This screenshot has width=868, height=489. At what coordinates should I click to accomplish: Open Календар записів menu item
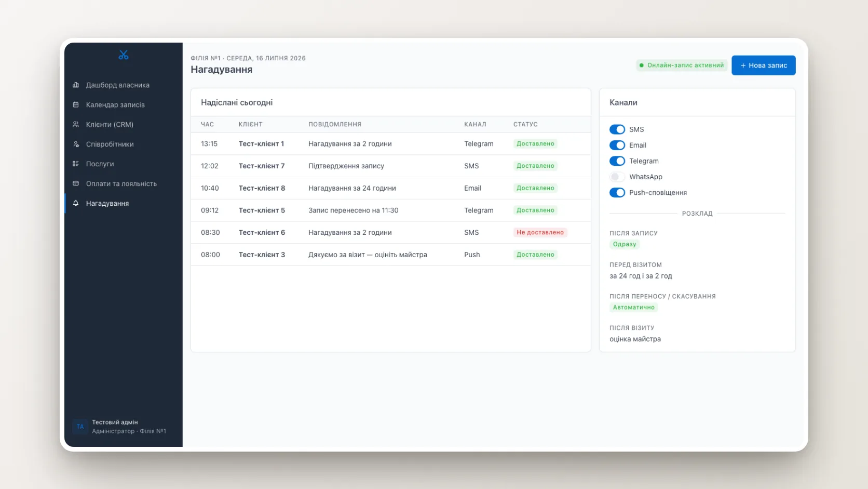click(124, 104)
